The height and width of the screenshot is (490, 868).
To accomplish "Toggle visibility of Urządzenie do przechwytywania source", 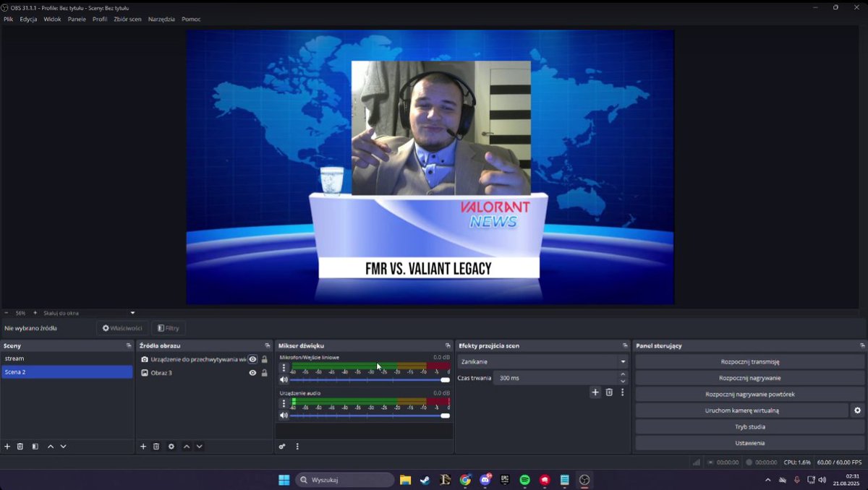I will tap(252, 359).
